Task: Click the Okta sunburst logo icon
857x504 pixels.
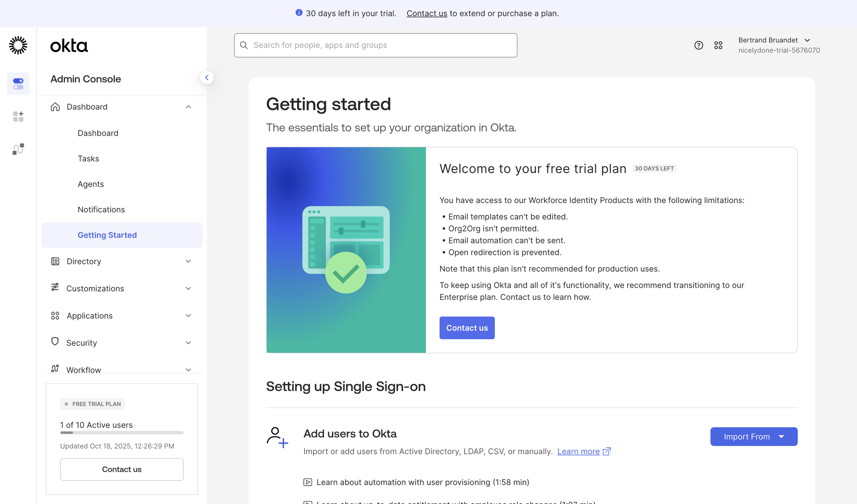Action: 18,45
